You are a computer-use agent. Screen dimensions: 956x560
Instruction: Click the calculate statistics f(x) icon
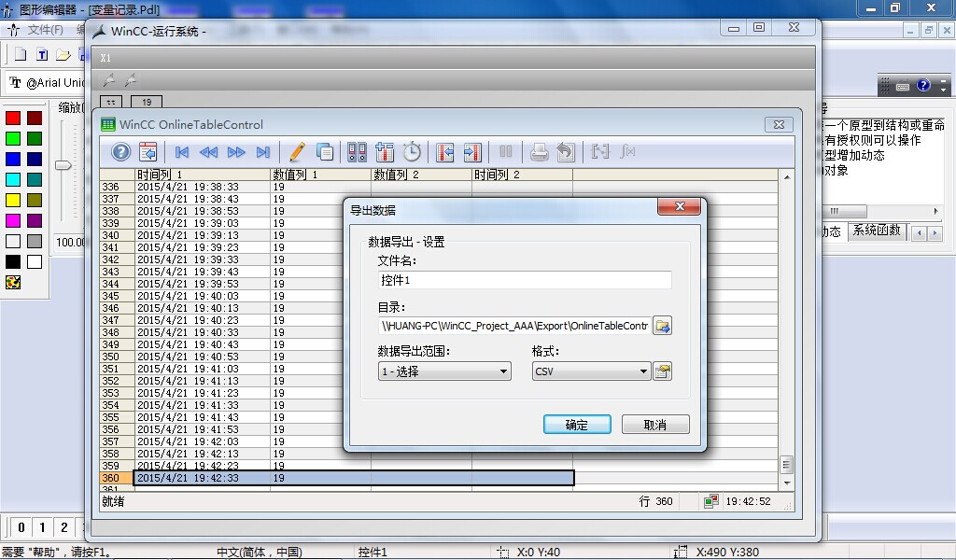pos(627,151)
